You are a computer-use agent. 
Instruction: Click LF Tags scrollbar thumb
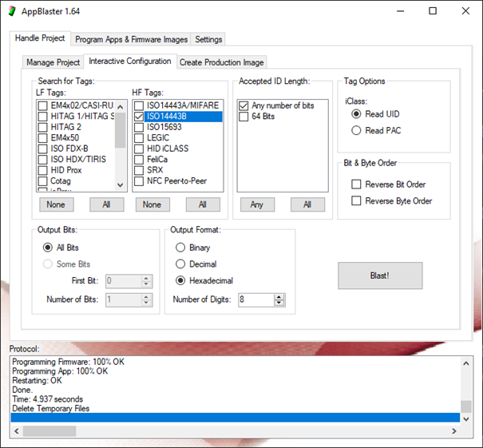point(121,130)
